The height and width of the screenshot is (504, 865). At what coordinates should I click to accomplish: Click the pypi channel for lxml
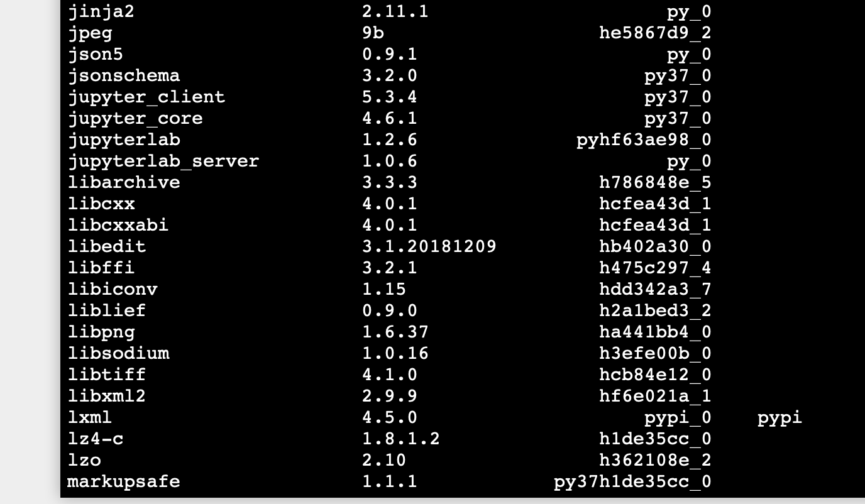pyautogui.click(x=780, y=418)
